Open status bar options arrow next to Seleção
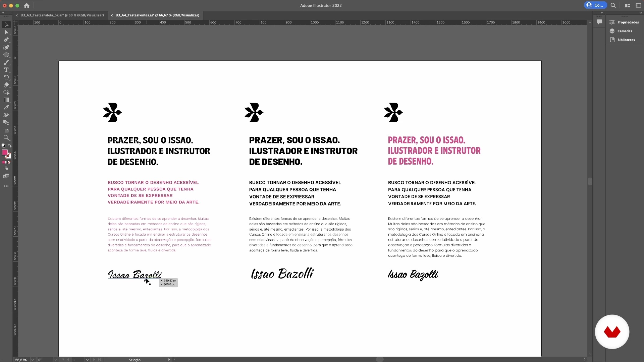The image size is (644, 362). tap(169, 360)
